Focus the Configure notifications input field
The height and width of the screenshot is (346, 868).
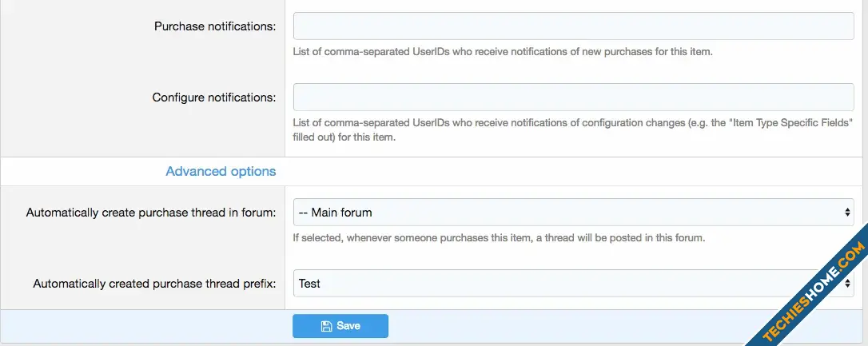point(574,97)
